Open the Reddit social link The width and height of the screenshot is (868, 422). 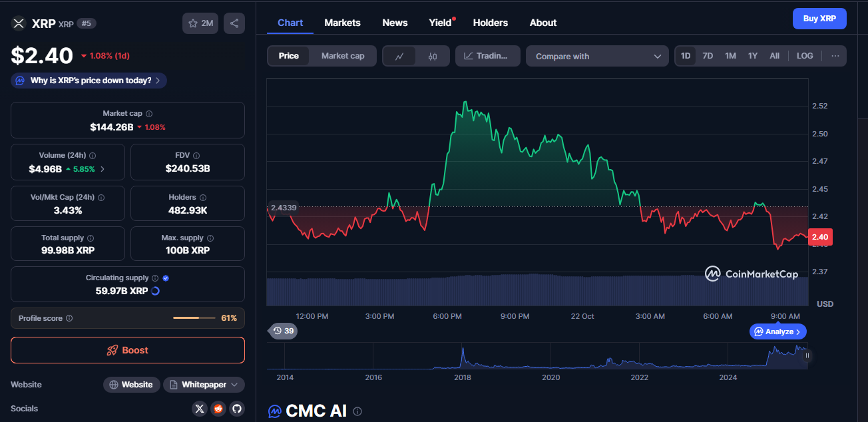[218, 409]
